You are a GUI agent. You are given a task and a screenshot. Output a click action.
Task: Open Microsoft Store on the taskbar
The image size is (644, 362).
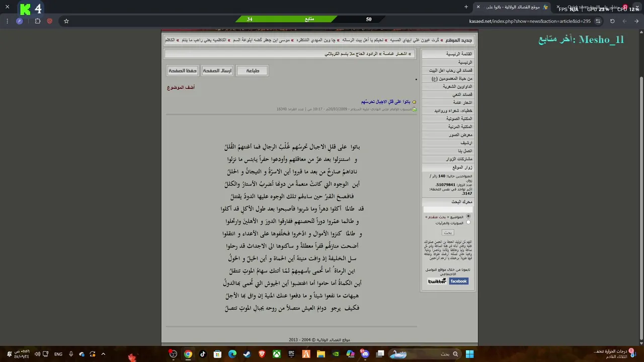click(217, 354)
